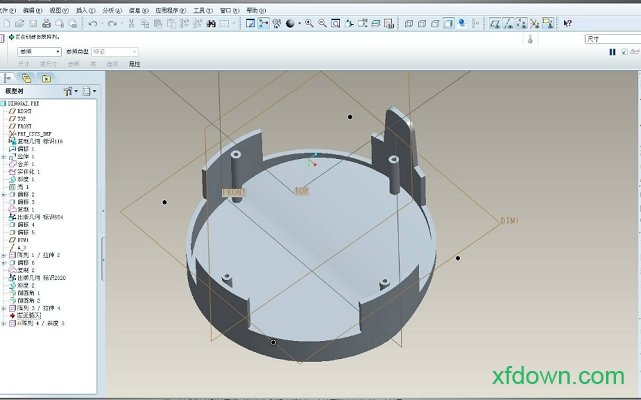Click the 属性 tab label
This screenshot has width=641, height=400.
tap(134, 64)
